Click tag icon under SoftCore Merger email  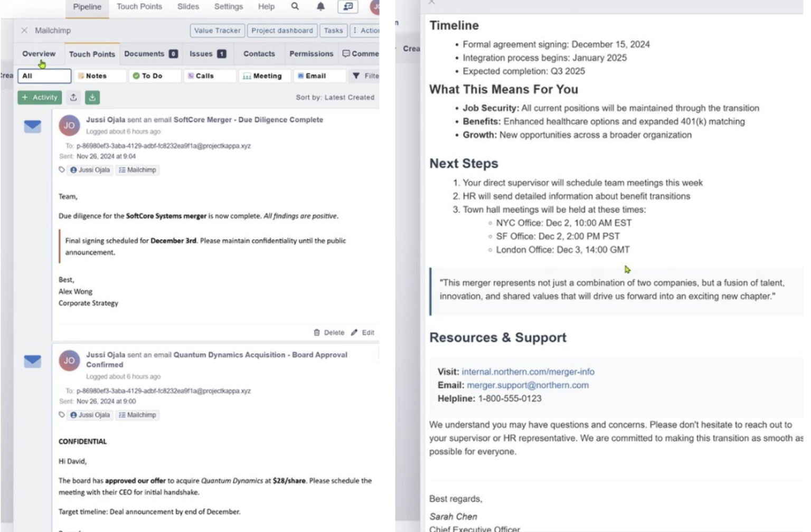pos(62,170)
